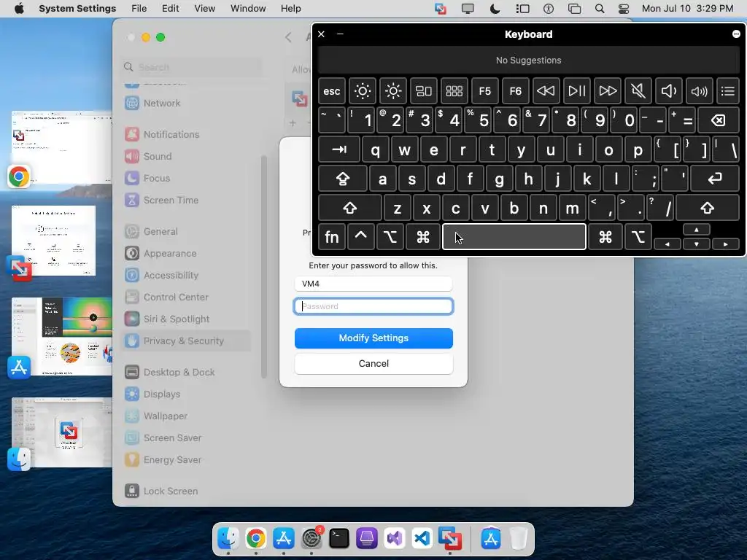Click the Search field in System Settings
This screenshot has height=560, width=747.
tap(192, 67)
